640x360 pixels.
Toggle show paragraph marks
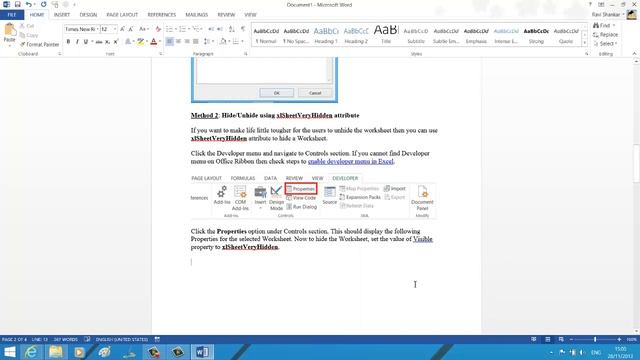coord(243,29)
